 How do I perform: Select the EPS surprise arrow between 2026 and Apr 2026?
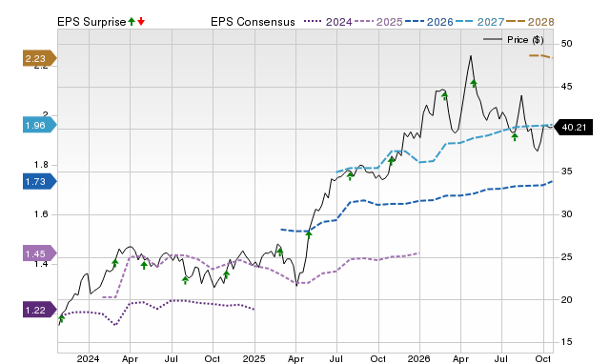[445, 95]
